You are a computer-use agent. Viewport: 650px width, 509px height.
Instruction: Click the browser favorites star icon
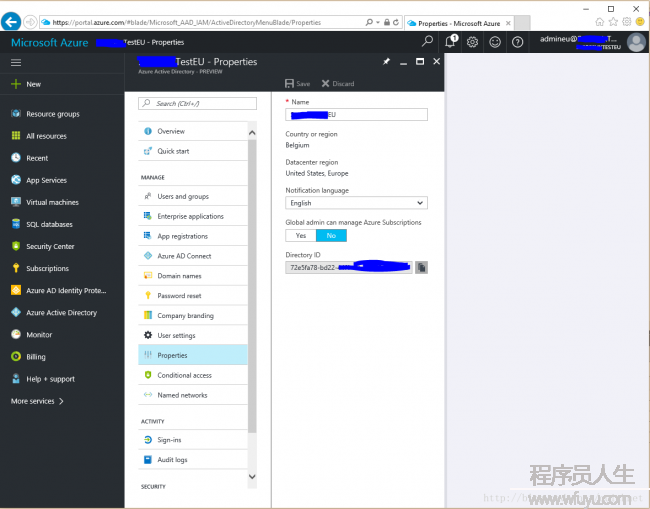point(613,22)
